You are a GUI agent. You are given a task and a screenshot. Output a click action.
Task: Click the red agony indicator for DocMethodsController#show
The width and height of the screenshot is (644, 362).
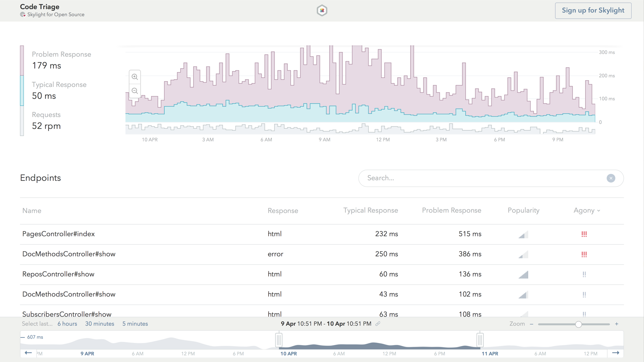(x=584, y=254)
